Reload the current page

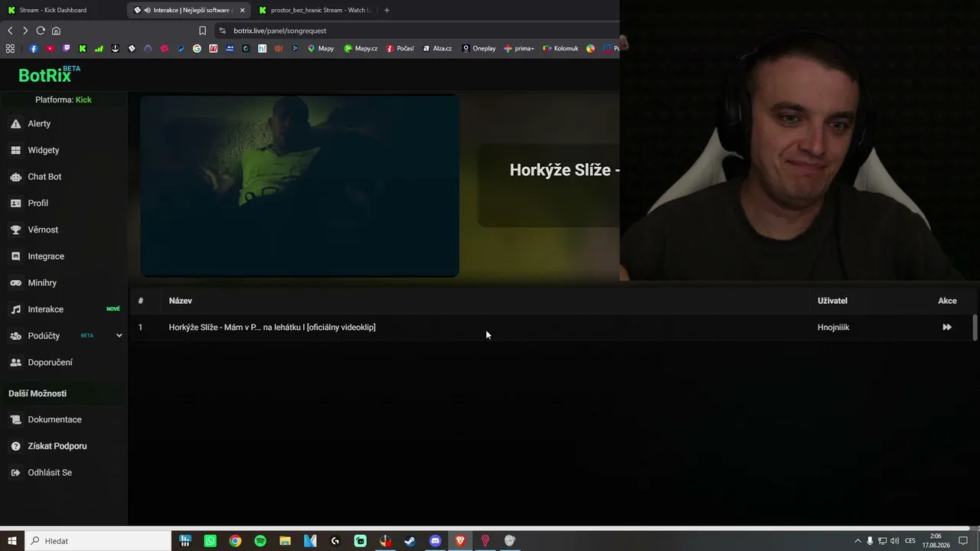pos(41,31)
